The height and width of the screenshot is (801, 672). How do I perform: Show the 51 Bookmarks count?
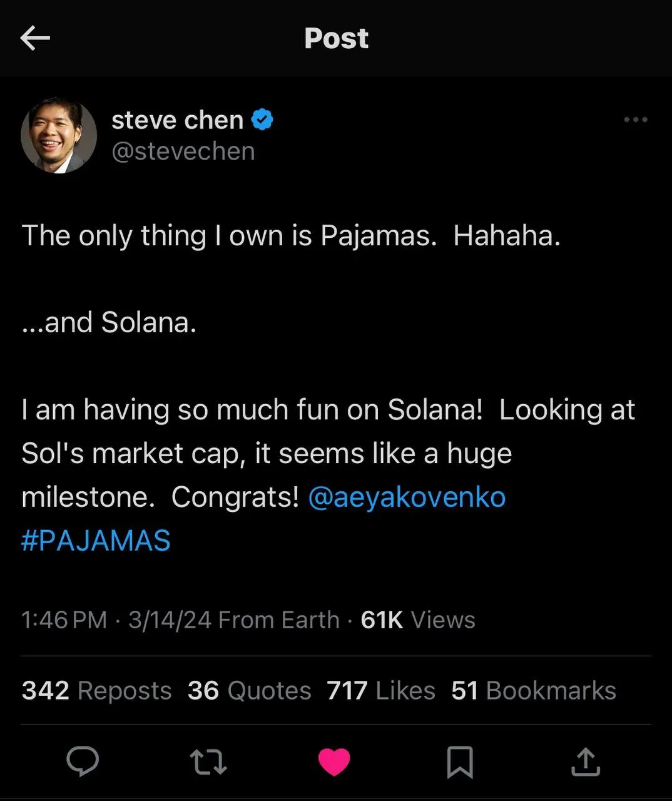point(533,691)
